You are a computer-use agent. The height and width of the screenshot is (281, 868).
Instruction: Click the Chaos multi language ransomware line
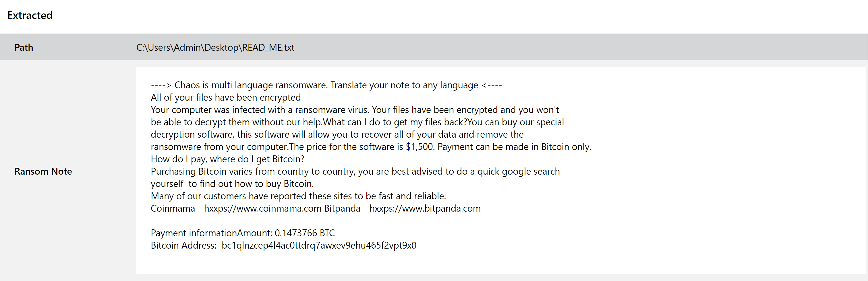pyautogui.click(x=326, y=85)
